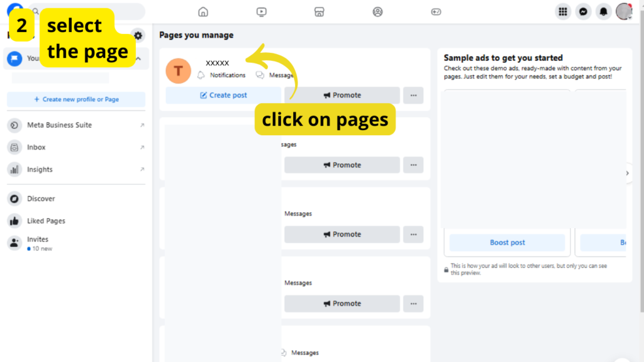This screenshot has height=362, width=644.
Task: Open the Watch video icon in top bar
Action: [262, 12]
